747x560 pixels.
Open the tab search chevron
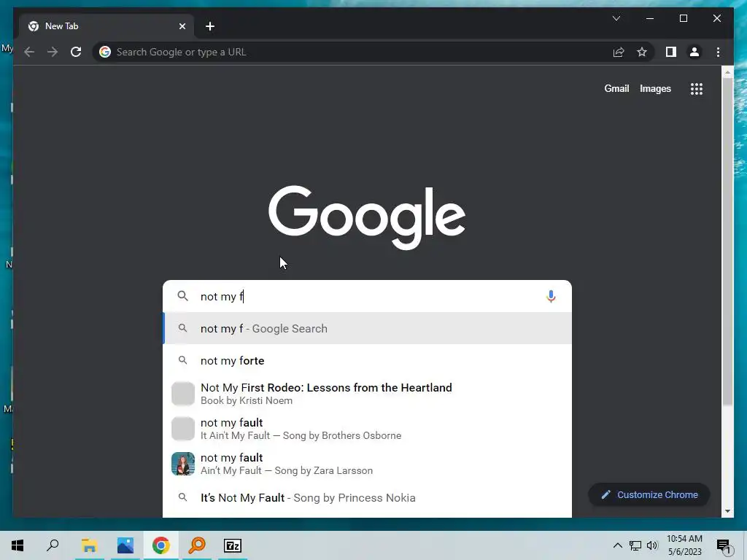pyautogui.click(x=616, y=18)
